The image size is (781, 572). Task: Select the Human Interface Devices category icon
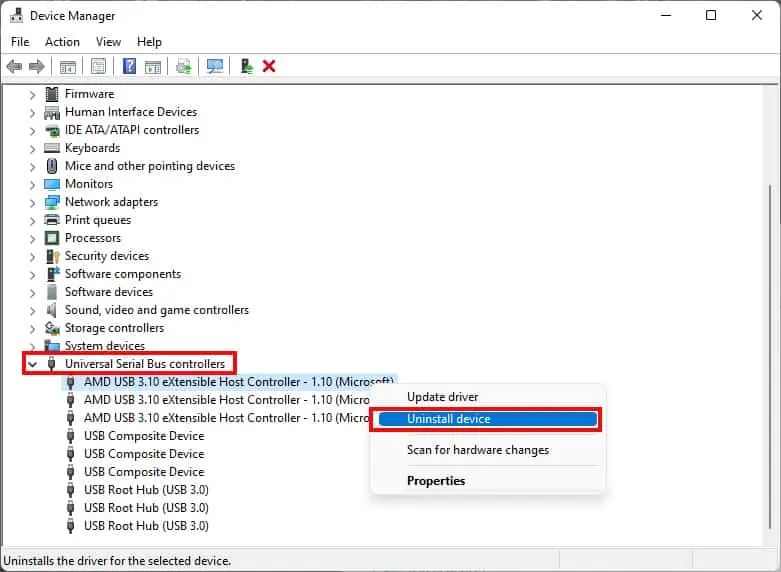click(x=52, y=112)
